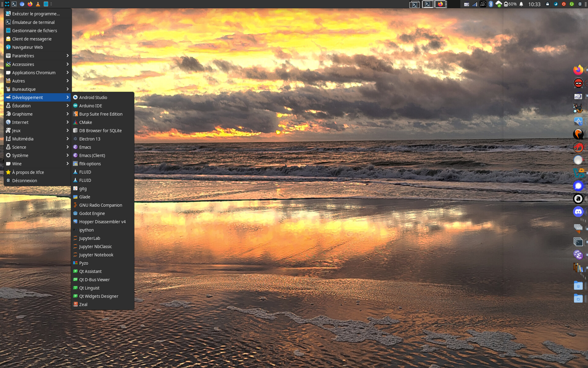The height and width of the screenshot is (368, 588).
Task: Open the notification bell in panel
Action: pyautogui.click(x=521, y=4)
